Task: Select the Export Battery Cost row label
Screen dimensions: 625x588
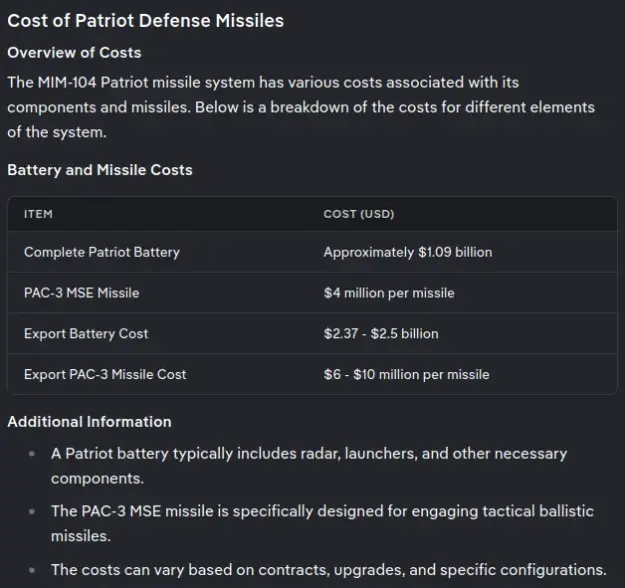Action: (86, 334)
